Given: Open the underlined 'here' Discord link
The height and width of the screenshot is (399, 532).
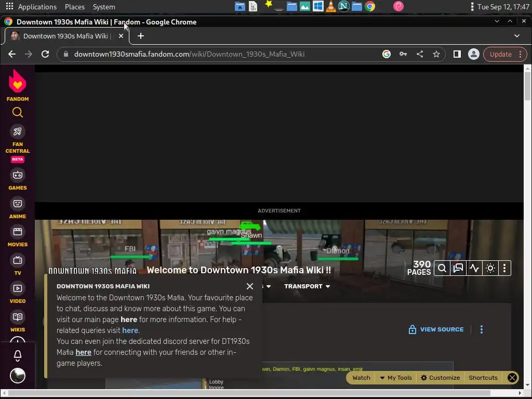Looking at the screenshot, I should click(x=84, y=352).
